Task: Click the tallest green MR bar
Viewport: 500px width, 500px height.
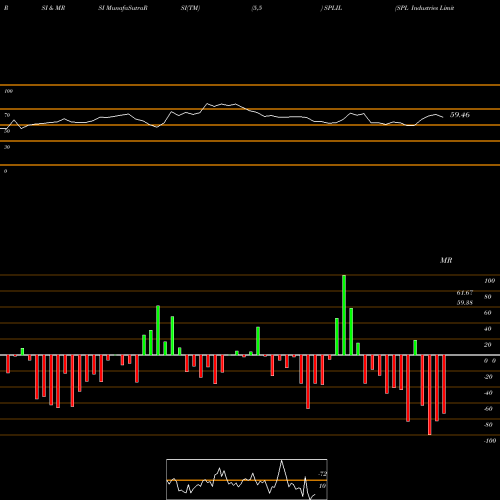Action: [x=344, y=315]
